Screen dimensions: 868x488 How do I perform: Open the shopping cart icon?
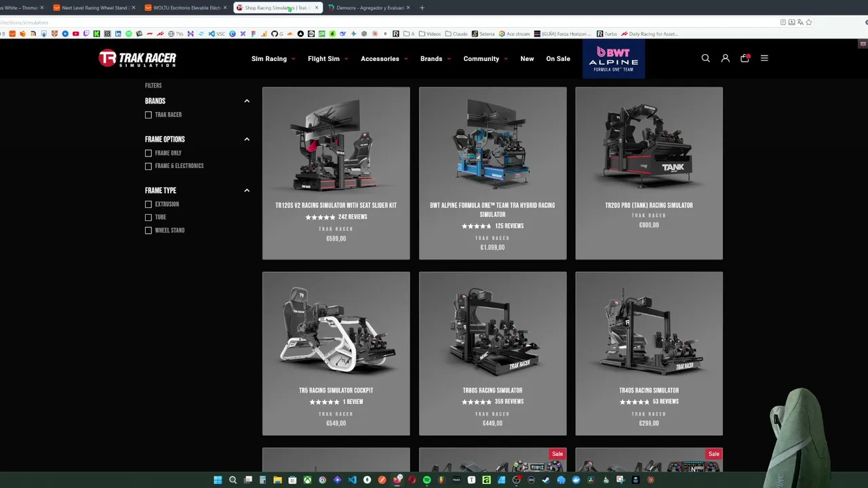pos(745,58)
